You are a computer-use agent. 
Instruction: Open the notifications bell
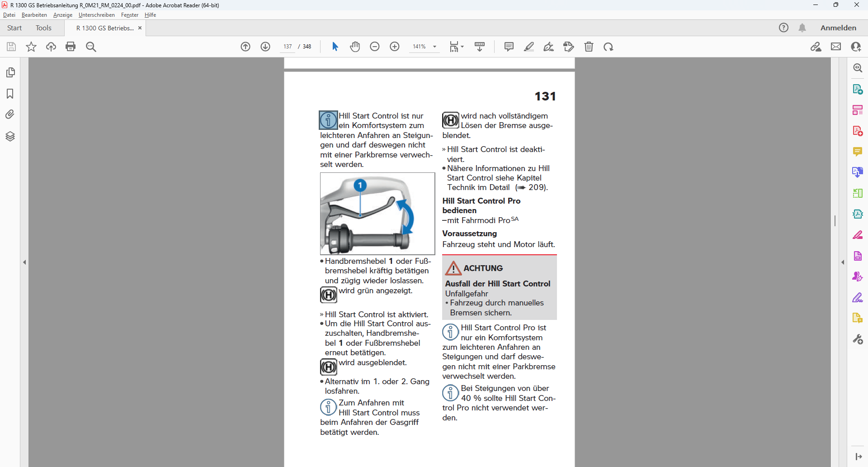tap(802, 28)
